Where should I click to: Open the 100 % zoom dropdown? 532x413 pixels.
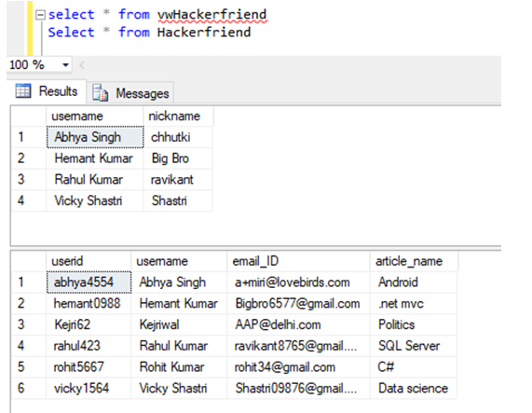pos(65,64)
